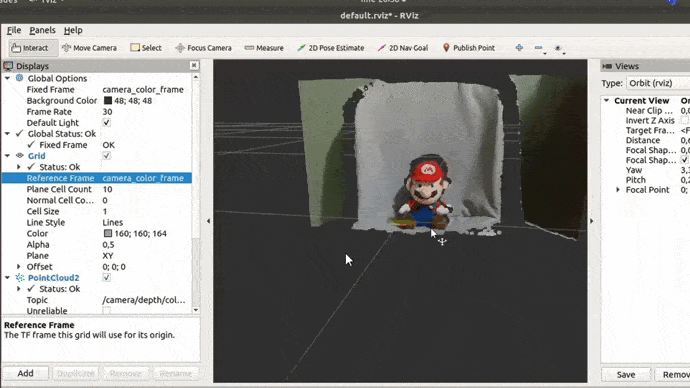Screen dimensions: 690x388
Task: Select the Normal Cell Count row
Action: click(x=96, y=200)
